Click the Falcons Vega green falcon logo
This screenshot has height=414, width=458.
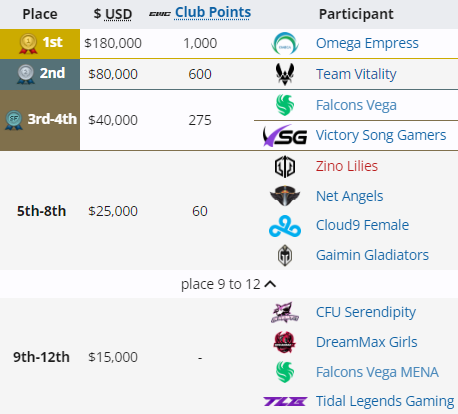[285, 105]
